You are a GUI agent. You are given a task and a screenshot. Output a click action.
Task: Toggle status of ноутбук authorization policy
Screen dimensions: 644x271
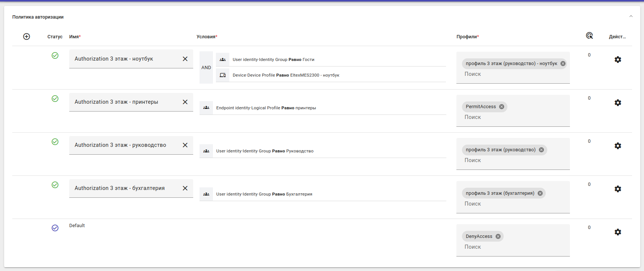tap(55, 55)
